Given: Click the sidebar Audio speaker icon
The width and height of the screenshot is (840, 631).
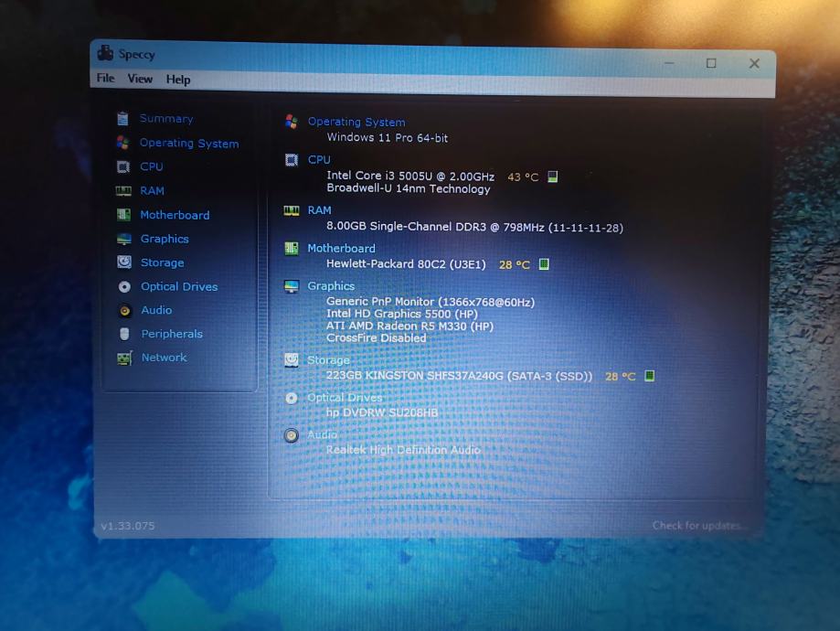Looking at the screenshot, I should 124,310.
